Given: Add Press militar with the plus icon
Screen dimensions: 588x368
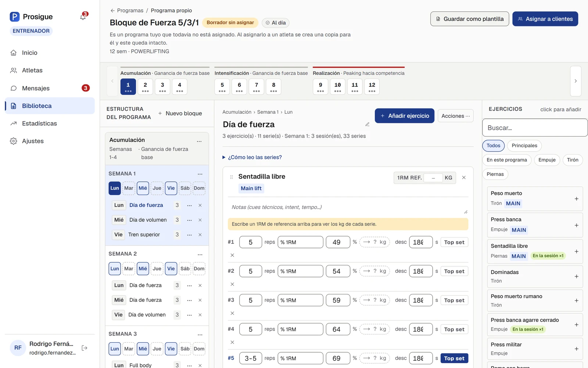Looking at the screenshot, I should pyautogui.click(x=576, y=349).
